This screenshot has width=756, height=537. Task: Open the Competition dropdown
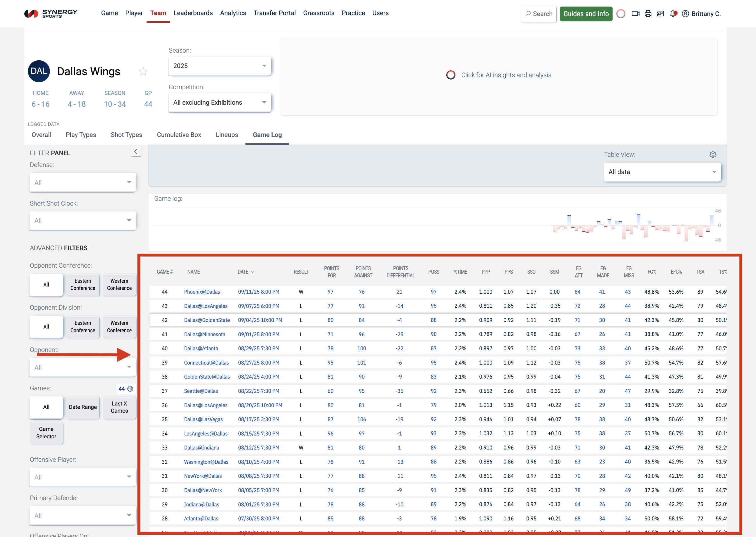[220, 102]
